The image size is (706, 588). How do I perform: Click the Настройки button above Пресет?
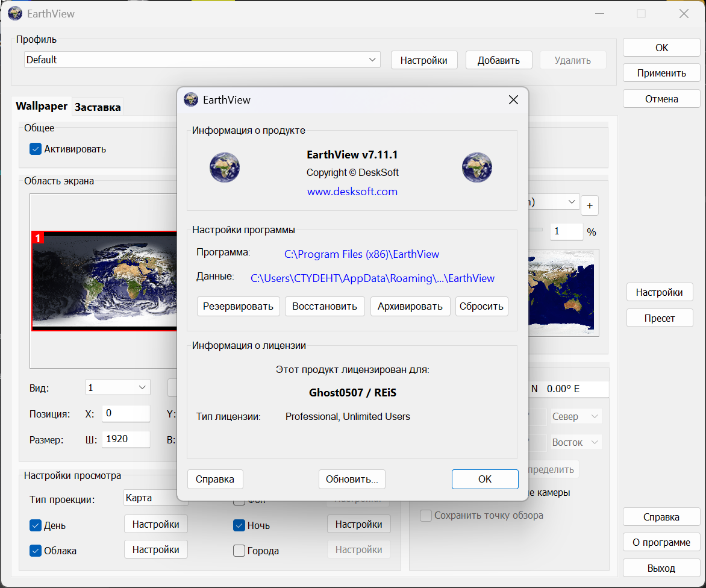(659, 292)
